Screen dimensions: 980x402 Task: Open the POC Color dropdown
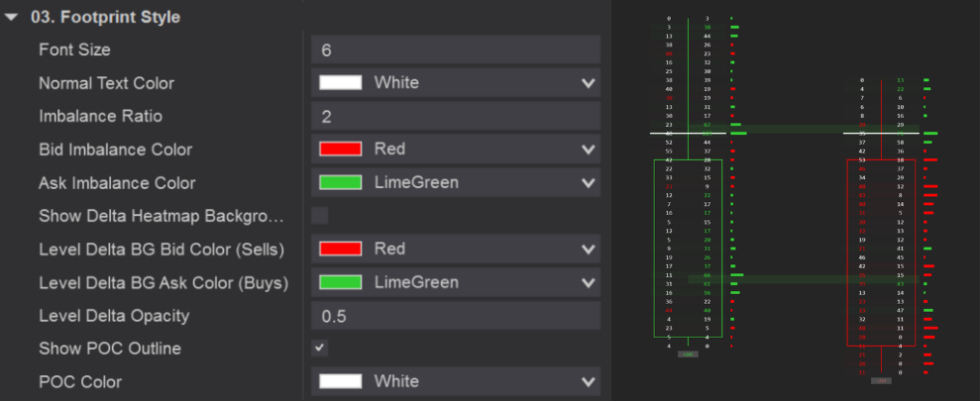[588, 381]
